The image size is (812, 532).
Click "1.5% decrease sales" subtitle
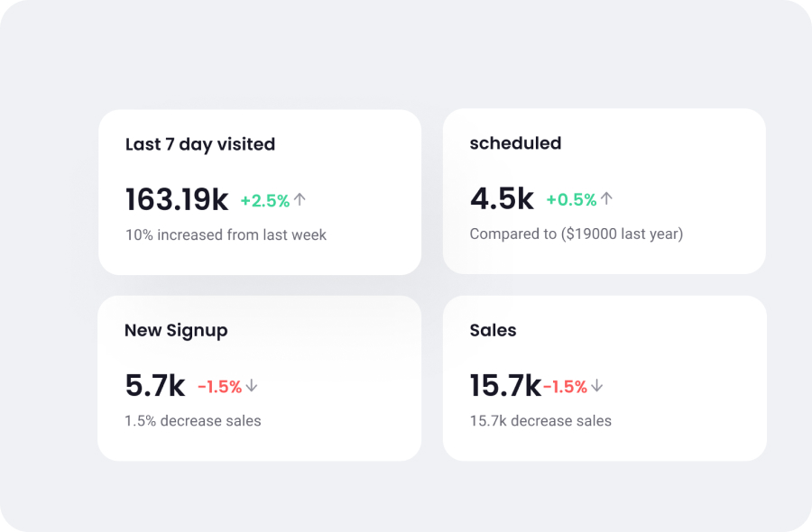192,420
